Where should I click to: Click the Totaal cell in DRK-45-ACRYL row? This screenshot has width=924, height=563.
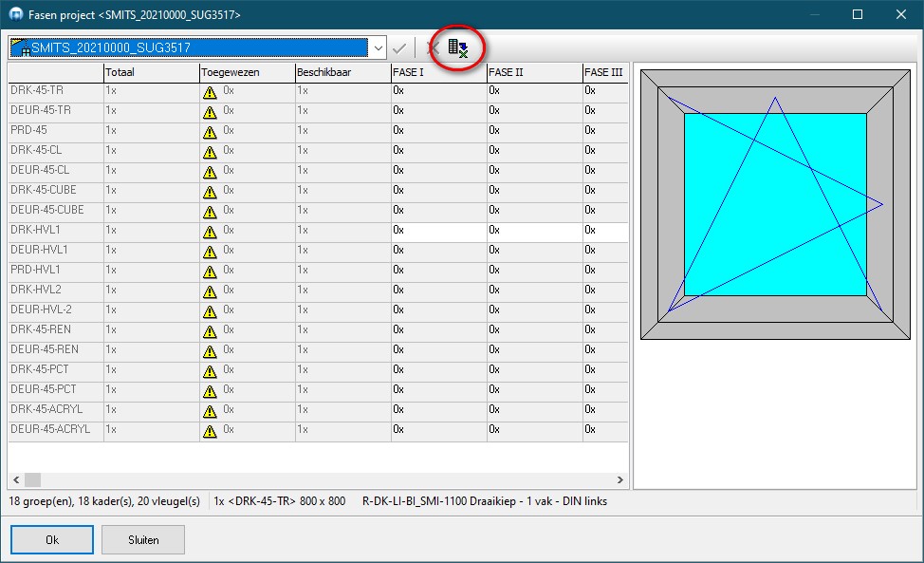(152, 412)
